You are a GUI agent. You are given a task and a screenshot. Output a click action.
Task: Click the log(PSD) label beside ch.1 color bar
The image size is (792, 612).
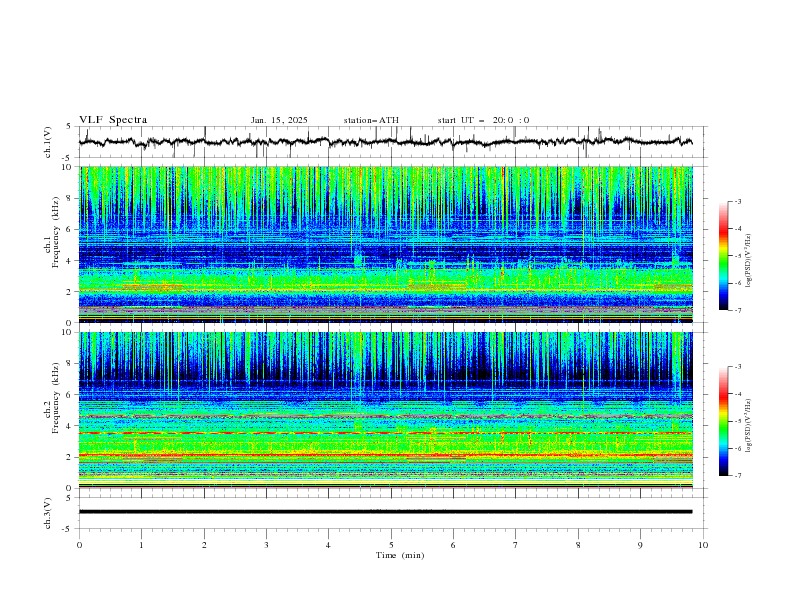[749, 261]
